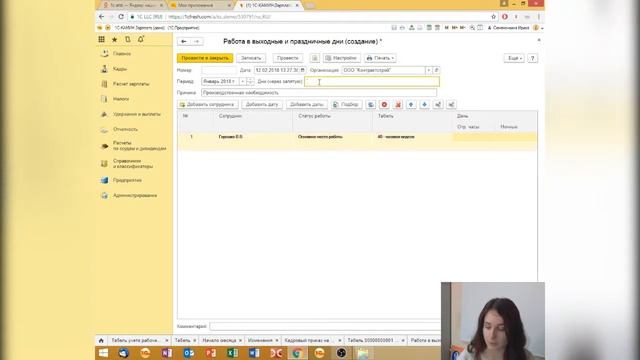Open Отчетность section in sidebar
Viewport: 640px width, 360px height.
click(125, 129)
